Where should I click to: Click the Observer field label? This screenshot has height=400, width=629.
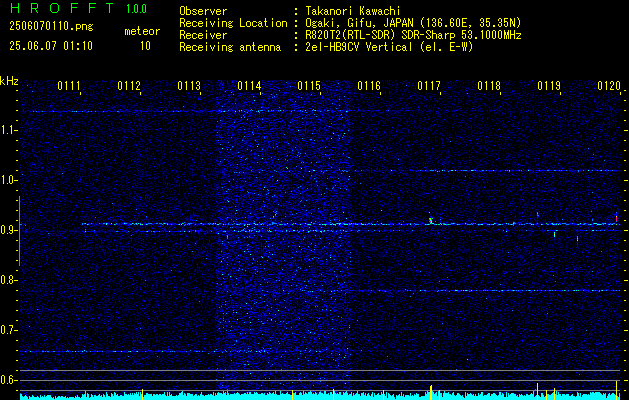203,11
